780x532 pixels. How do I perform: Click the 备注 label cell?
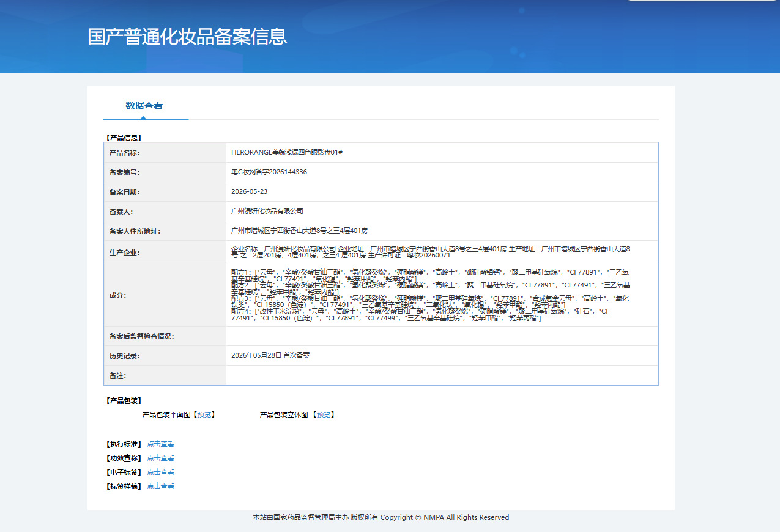(165, 375)
